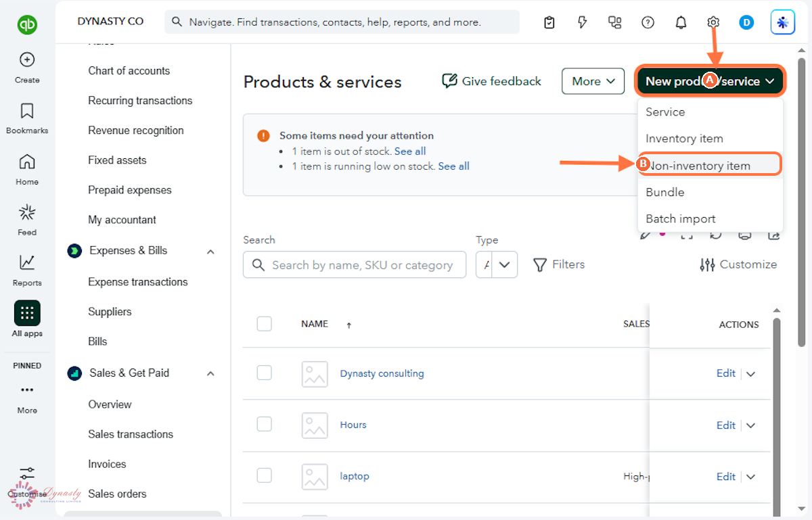812x520 pixels.
Task: Open the Customise sliders icon
Action: point(27,474)
